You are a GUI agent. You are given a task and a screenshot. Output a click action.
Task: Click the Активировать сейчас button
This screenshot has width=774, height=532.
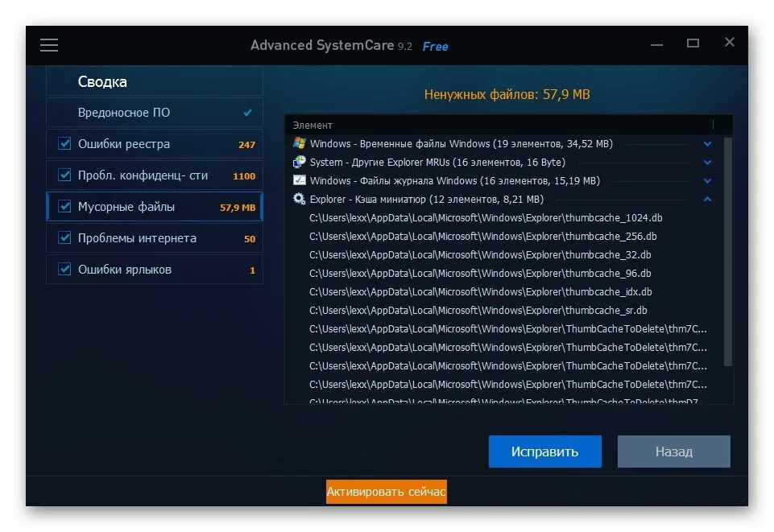pos(386,492)
